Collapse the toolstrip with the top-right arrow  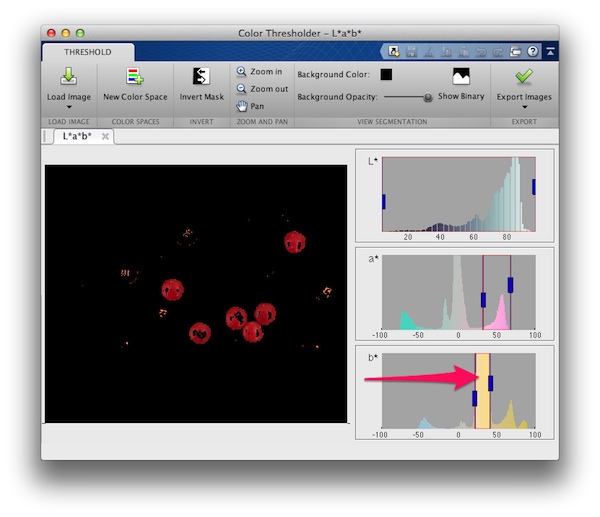549,51
